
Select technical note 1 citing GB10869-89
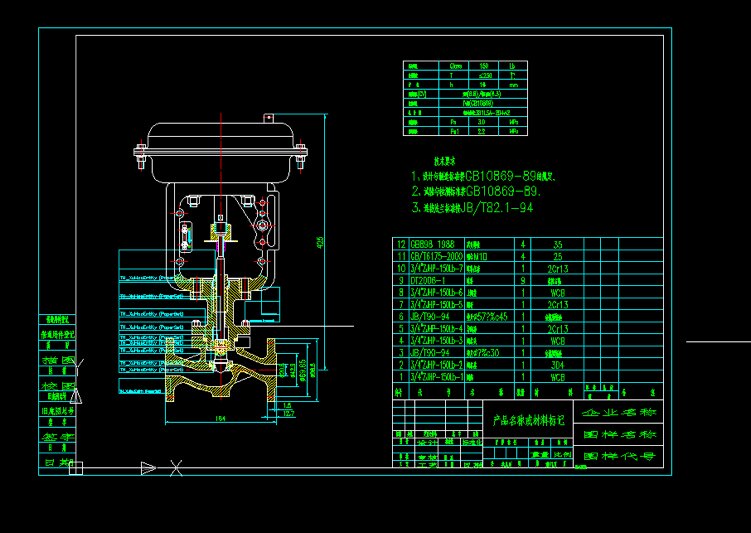coord(483,176)
